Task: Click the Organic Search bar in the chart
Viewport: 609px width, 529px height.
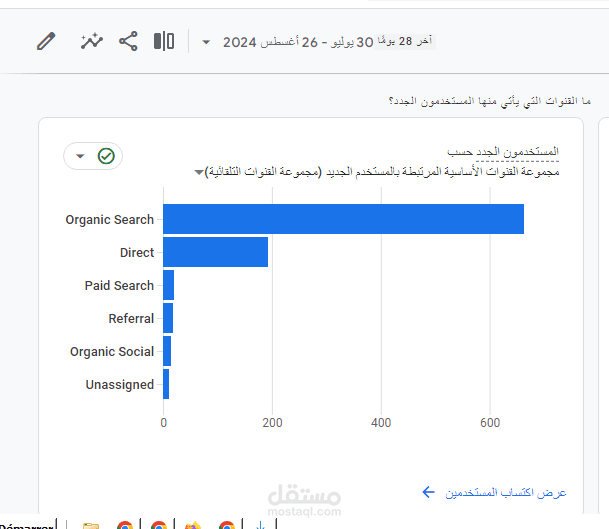Action: [343, 219]
